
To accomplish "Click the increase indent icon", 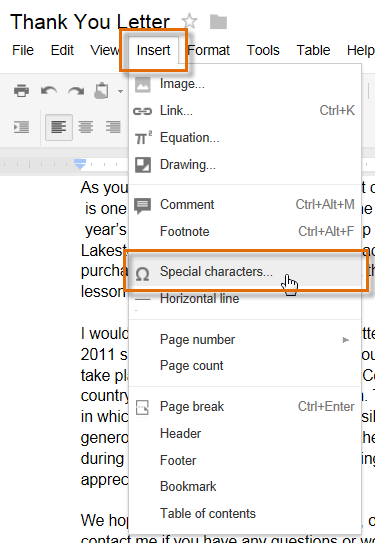I will click(x=21, y=127).
